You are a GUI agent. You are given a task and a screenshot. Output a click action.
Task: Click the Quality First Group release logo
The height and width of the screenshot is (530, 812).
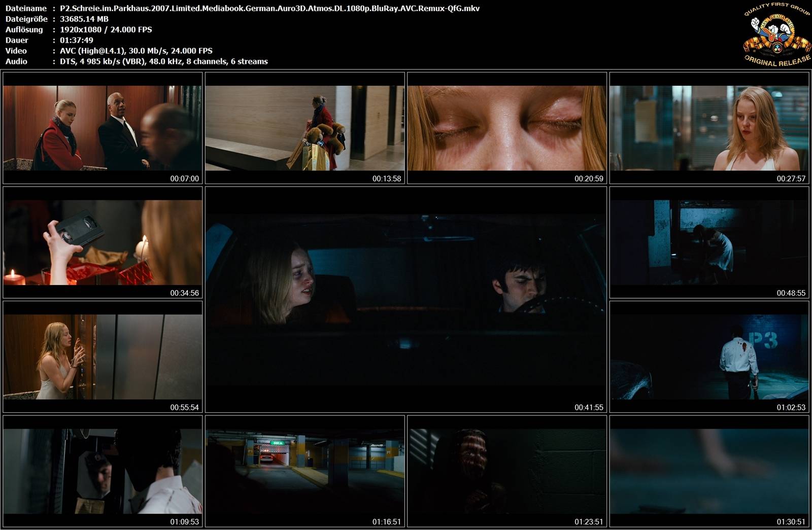click(x=776, y=34)
